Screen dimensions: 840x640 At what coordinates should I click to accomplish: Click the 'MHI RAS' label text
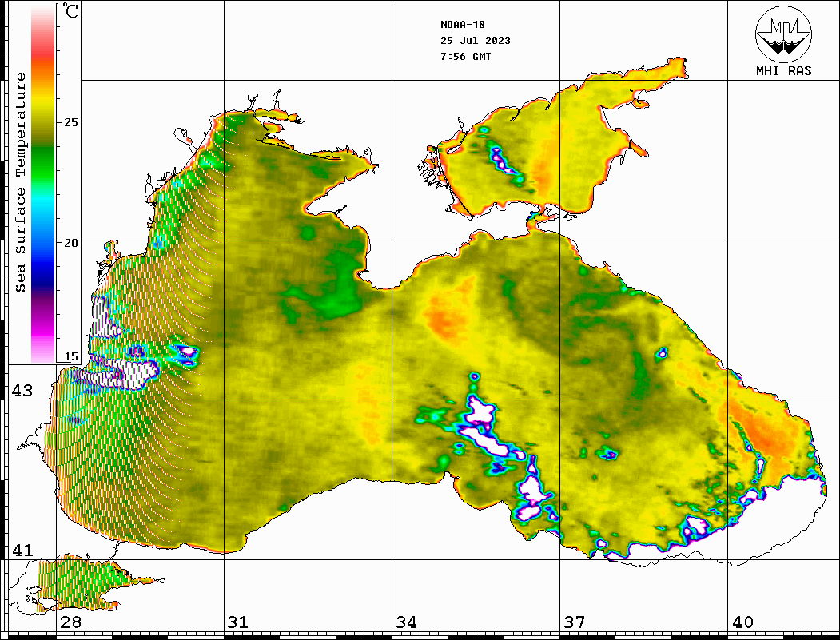(784, 70)
